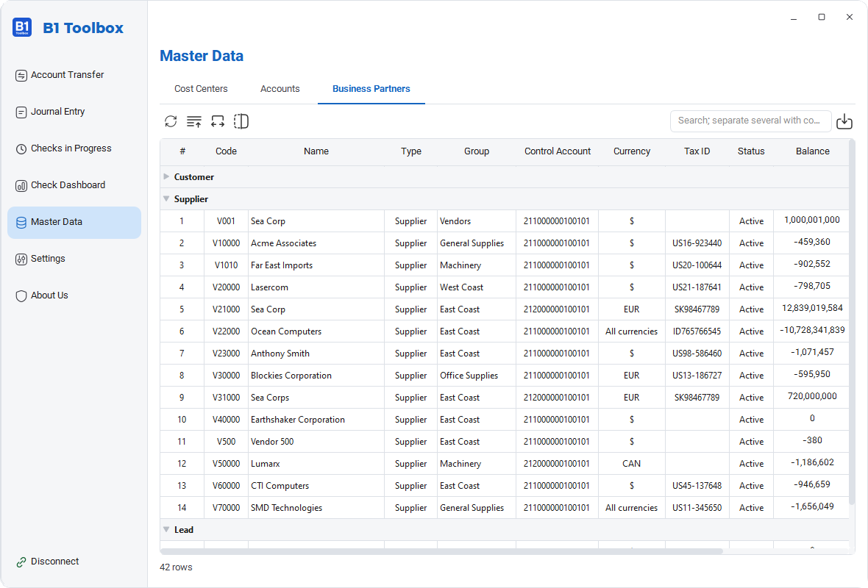The width and height of the screenshot is (868, 588).
Task: Click the download export icon
Action: [x=844, y=121]
